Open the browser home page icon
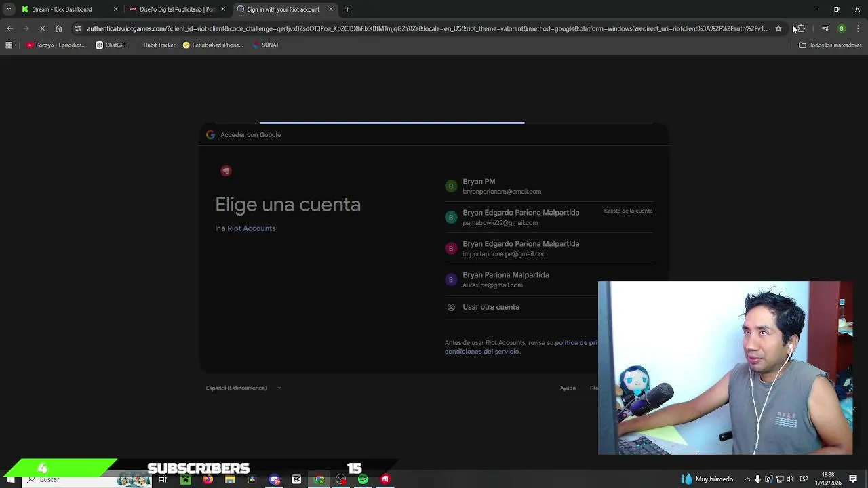This screenshot has height=488, width=868. click(x=59, y=28)
